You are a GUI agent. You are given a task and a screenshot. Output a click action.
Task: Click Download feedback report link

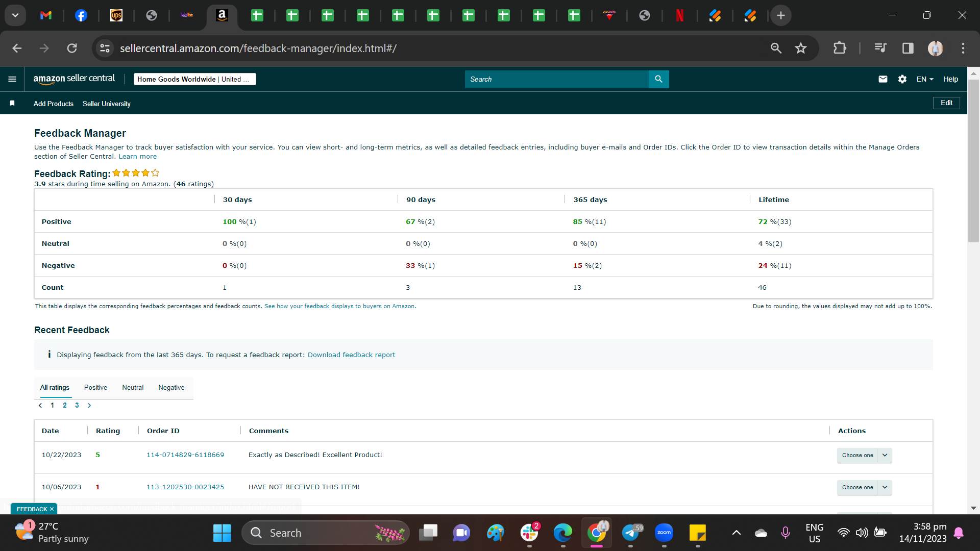tap(351, 355)
